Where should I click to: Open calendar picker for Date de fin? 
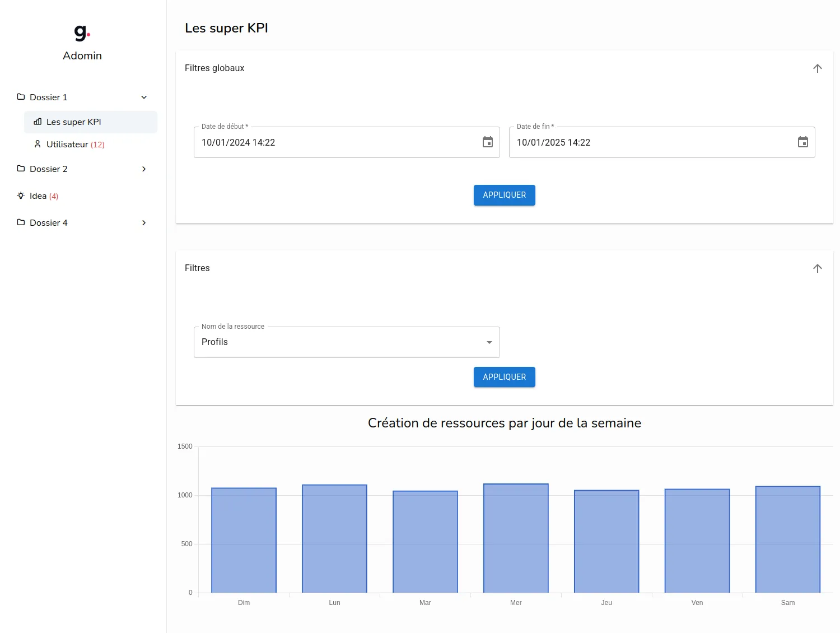803,142
